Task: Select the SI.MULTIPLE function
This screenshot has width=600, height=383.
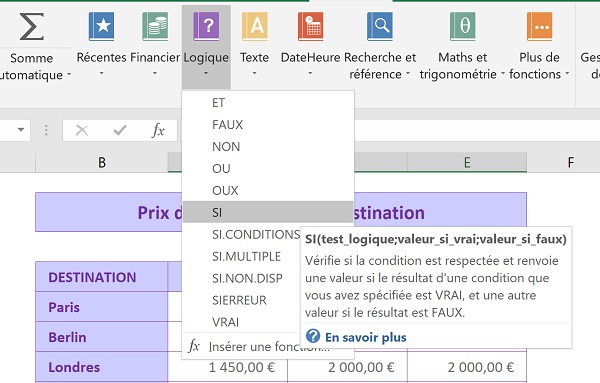Action: tap(242, 256)
